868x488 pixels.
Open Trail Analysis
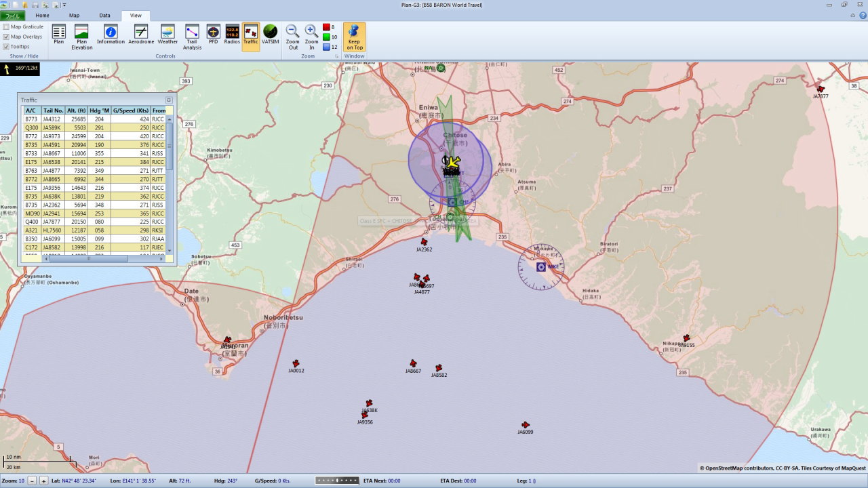click(x=192, y=37)
